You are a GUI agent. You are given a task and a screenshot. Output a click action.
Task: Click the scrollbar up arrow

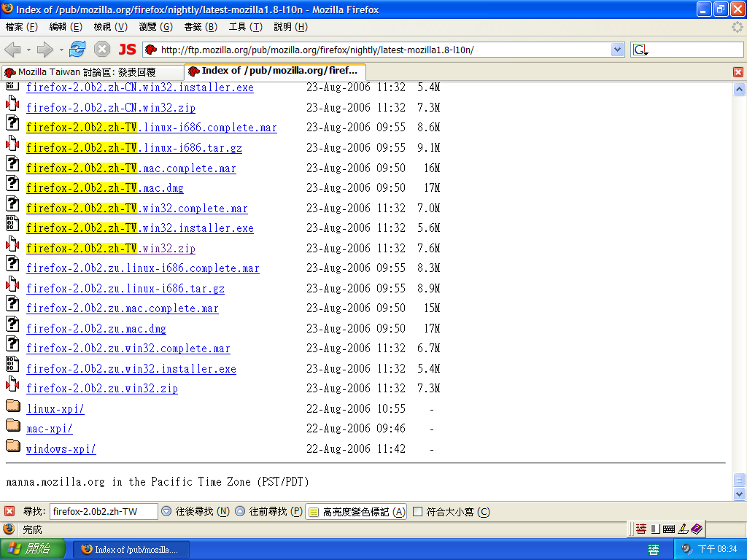pos(739,89)
